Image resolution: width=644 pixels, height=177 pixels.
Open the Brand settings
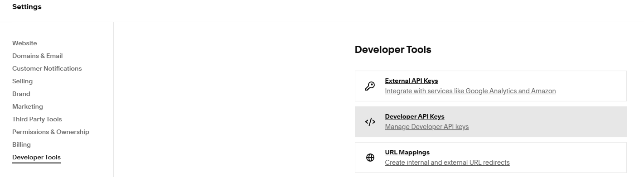(x=21, y=94)
